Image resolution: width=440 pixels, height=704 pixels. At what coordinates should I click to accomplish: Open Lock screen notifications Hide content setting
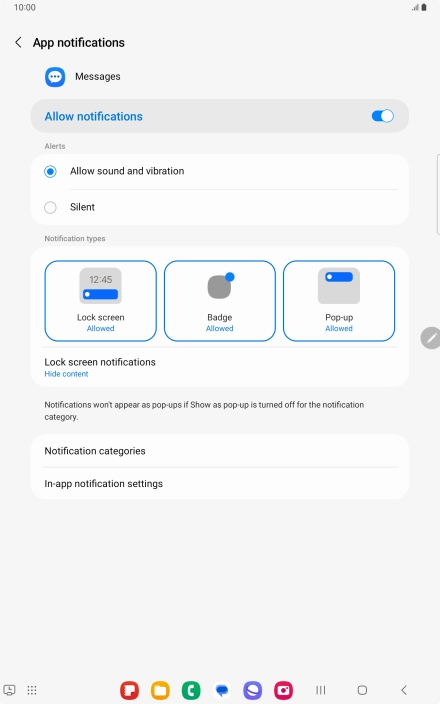pyautogui.click(x=220, y=367)
